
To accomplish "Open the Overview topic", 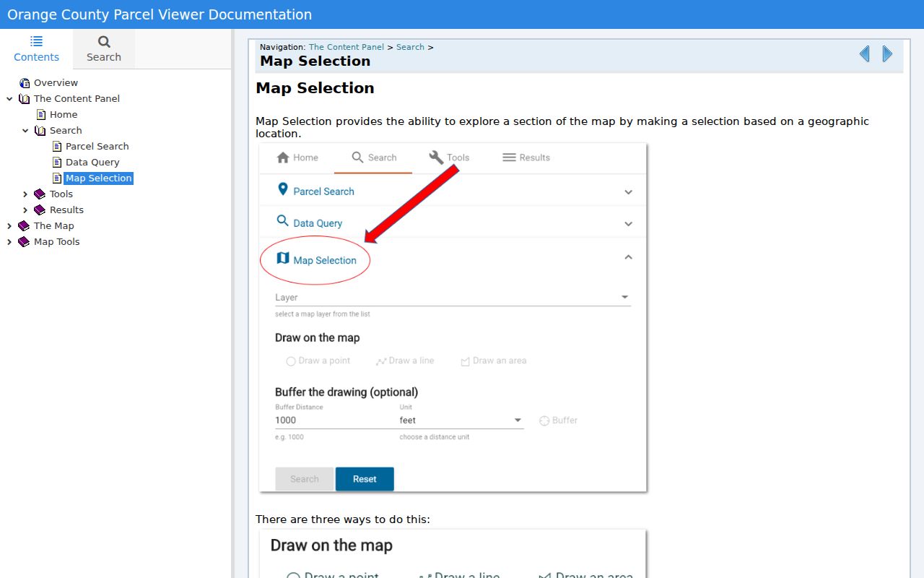I will [56, 82].
